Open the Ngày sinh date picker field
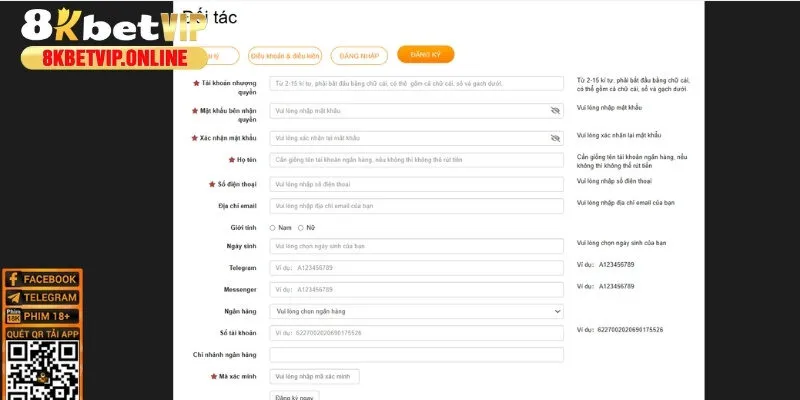The width and height of the screenshot is (800, 400). coord(416,246)
